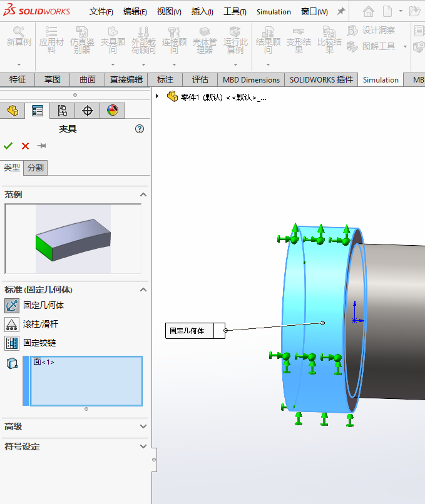
Task: Open the DisplayManager color sphere tab
Action: point(113,111)
